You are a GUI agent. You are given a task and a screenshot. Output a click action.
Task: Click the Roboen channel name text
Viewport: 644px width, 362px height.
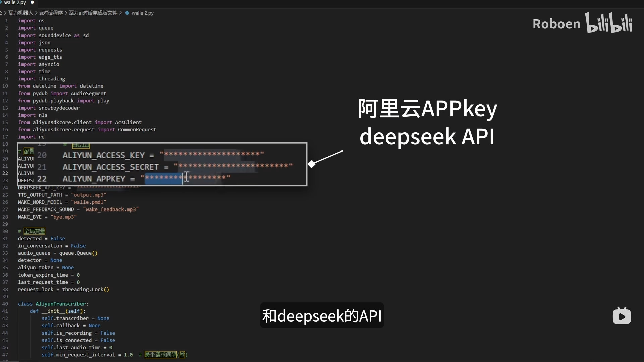(556, 24)
